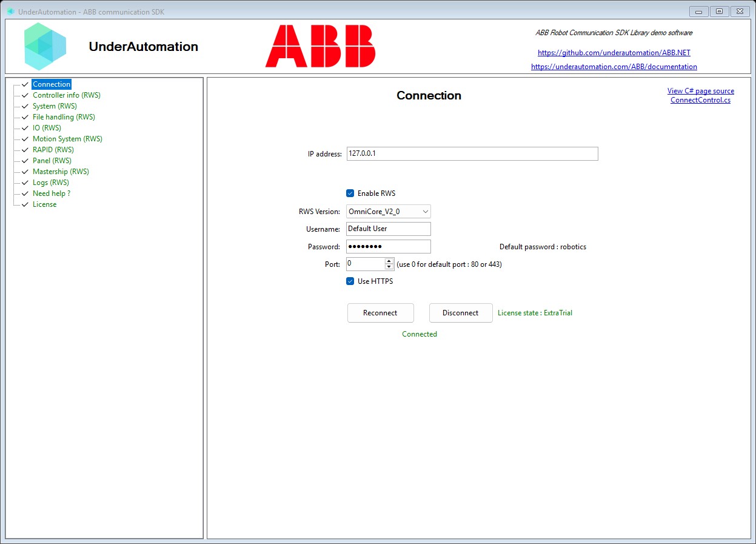Uncheck the Use HTTPS checkbox

350,281
